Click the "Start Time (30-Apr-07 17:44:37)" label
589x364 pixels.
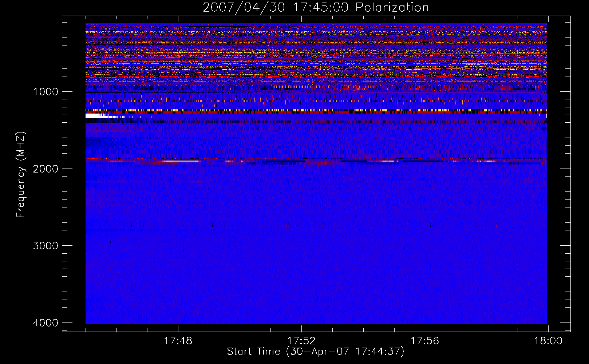pos(316,352)
